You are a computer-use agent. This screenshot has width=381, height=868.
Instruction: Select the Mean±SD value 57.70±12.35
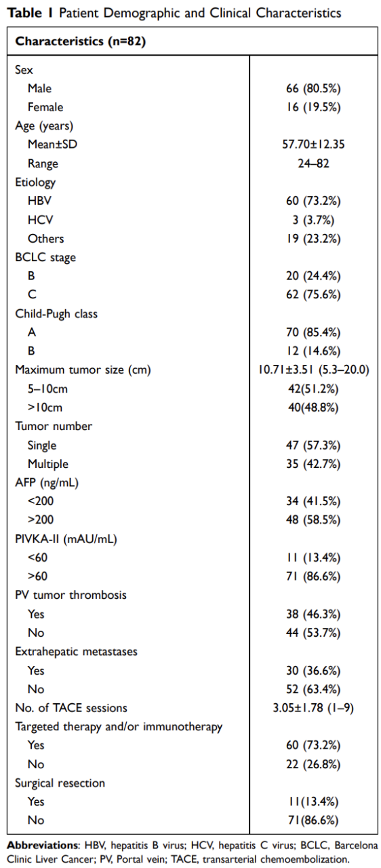[x=313, y=144]
